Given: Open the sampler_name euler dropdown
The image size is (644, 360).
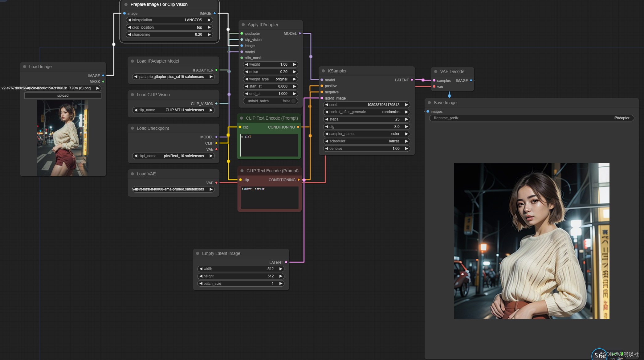Looking at the screenshot, I should pos(366,134).
